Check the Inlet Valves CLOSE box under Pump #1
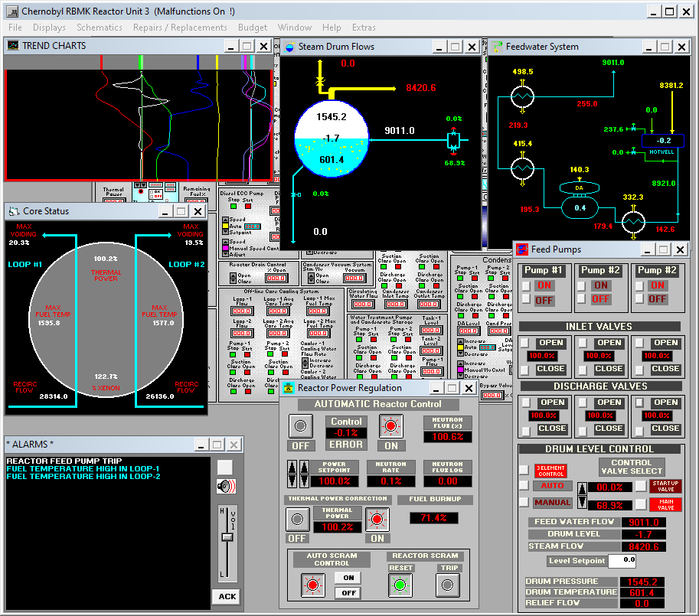The image size is (699, 616). coord(524,370)
